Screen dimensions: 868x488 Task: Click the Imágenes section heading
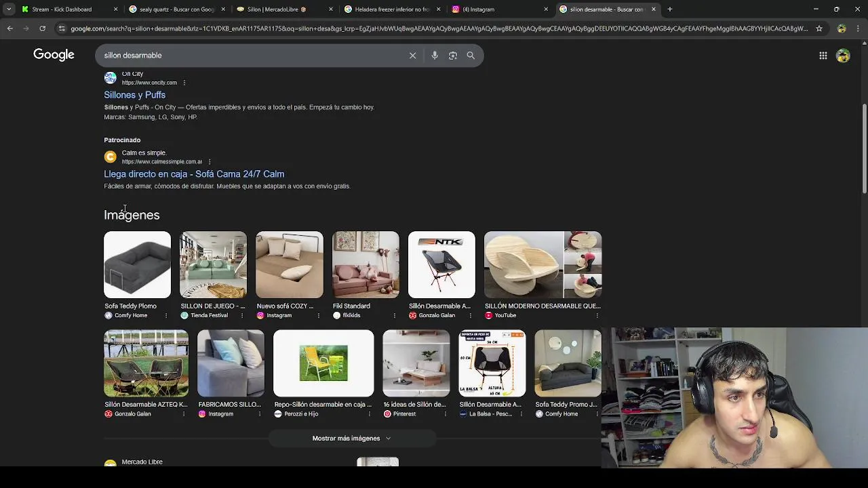coord(132,215)
